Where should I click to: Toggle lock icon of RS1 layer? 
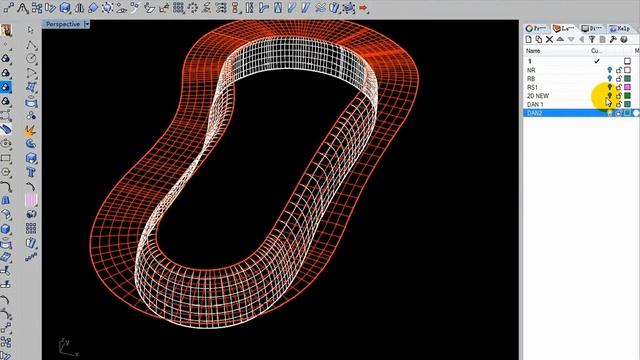(619, 87)
